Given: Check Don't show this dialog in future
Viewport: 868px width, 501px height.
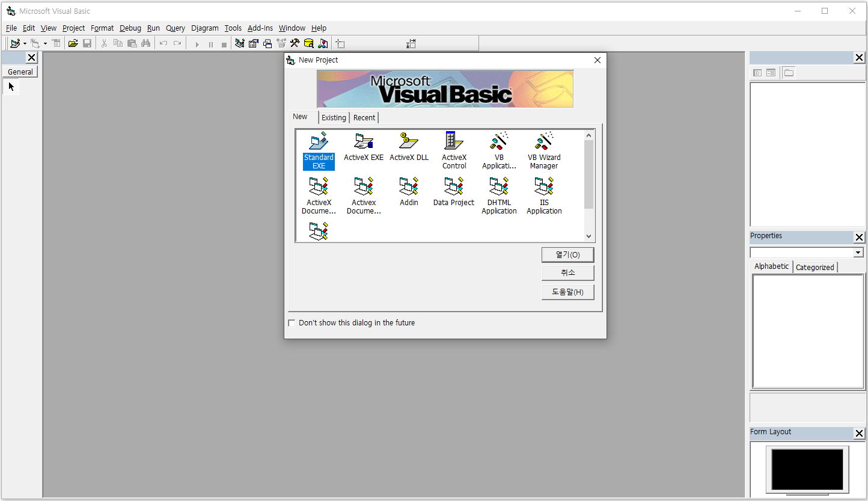Looking at the screenshot, I should pyautogui.click(x=292, y=323).
